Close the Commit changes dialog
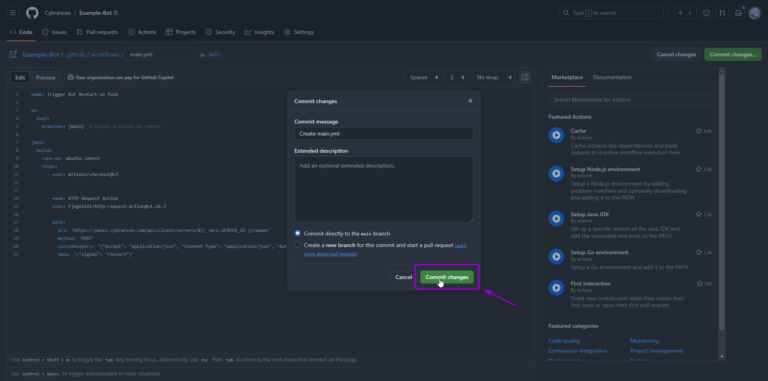This screenshot has width=768, height=381. click(x=470, y=101)
